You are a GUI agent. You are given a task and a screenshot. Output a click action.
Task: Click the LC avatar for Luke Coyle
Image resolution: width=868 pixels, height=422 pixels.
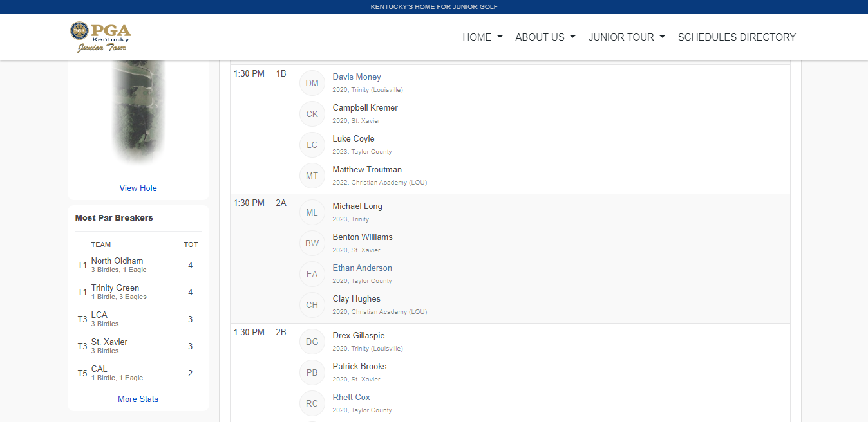[312, 145]
